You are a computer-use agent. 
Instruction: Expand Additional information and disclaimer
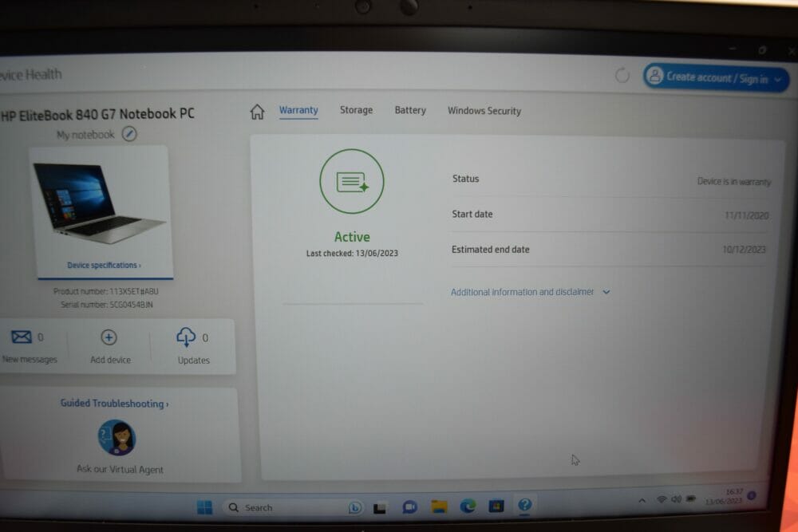tap(606, 292)
